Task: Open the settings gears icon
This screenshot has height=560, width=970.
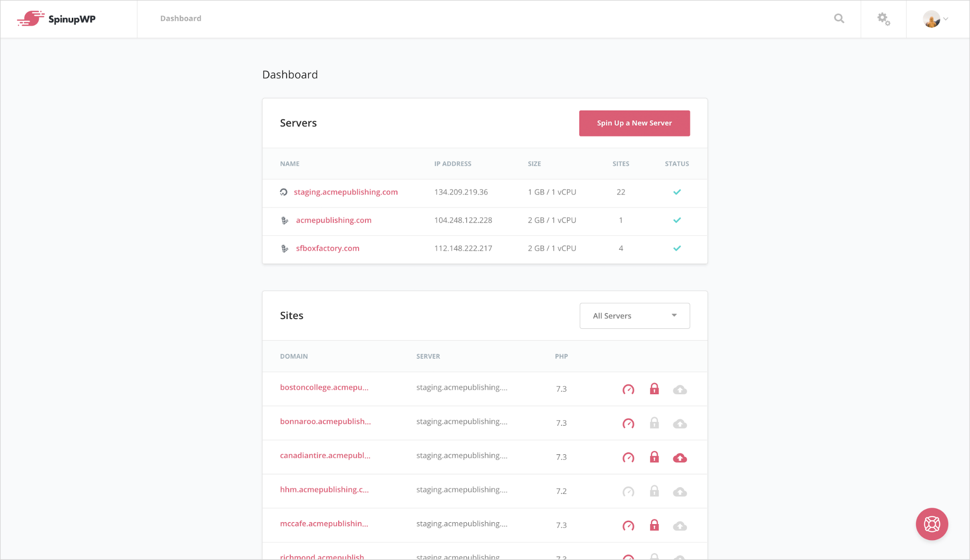Action: pos(884,19)
